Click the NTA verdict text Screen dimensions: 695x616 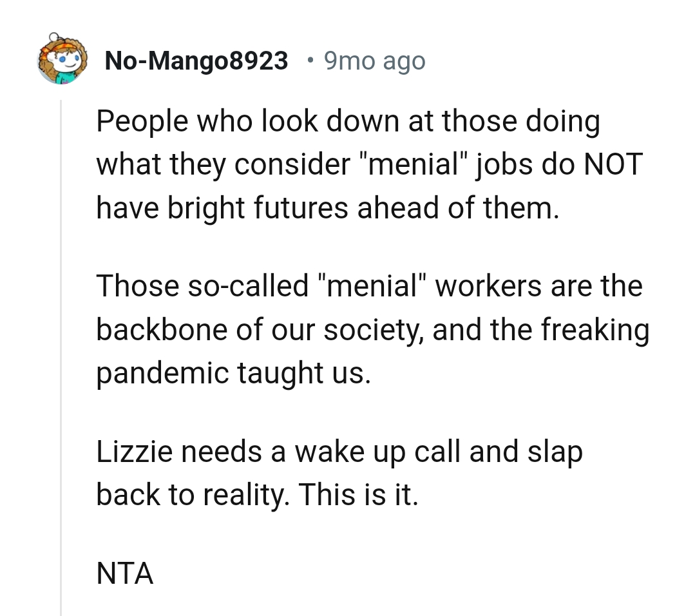[x=124, y=573]
